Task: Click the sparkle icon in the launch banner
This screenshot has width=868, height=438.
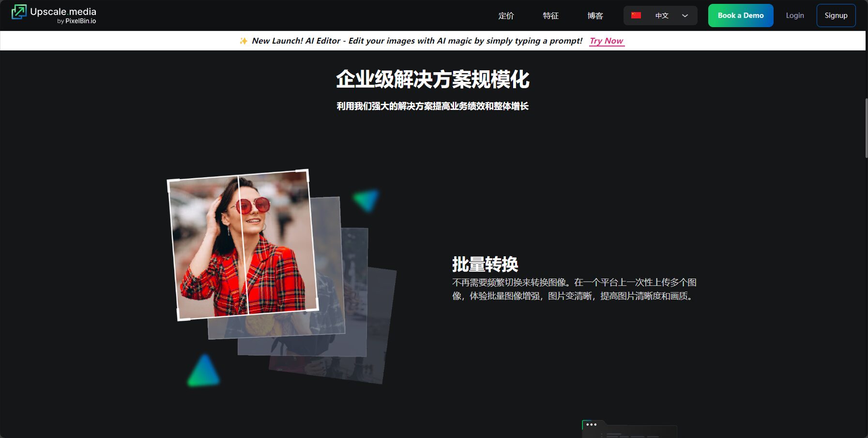Action: pos(244,41)
